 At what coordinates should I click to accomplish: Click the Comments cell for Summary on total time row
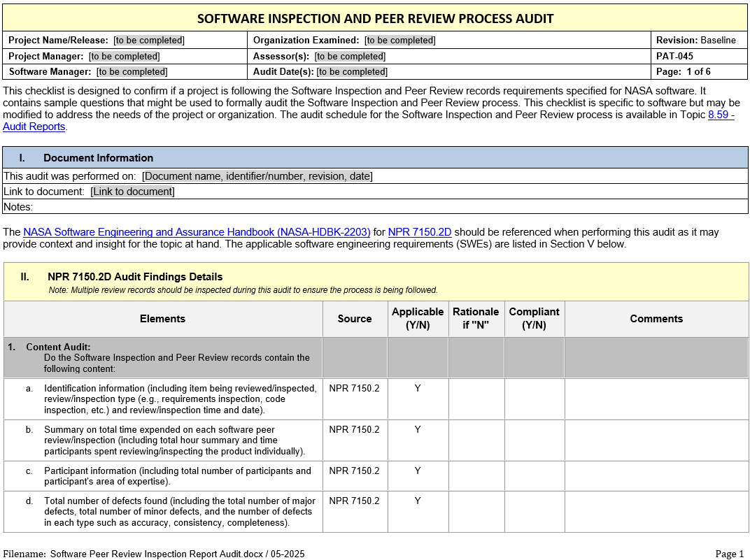(656, 440)
